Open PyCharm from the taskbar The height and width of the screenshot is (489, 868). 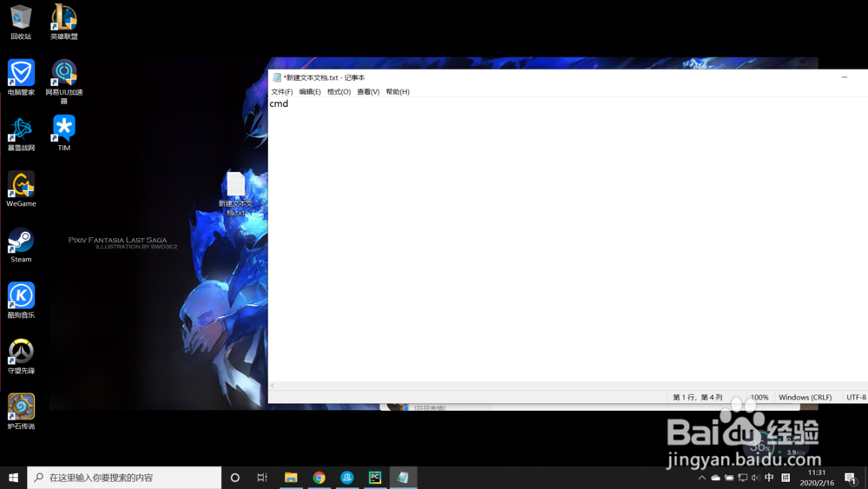pyautogui.click(x=375, y=478)
